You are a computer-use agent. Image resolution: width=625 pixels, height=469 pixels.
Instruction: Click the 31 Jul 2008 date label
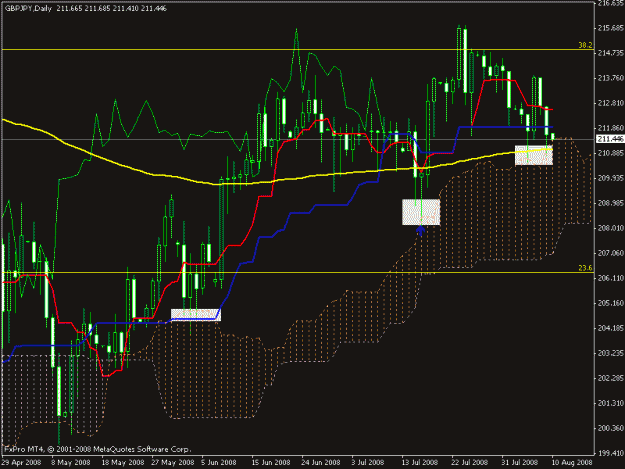point(520,463)
